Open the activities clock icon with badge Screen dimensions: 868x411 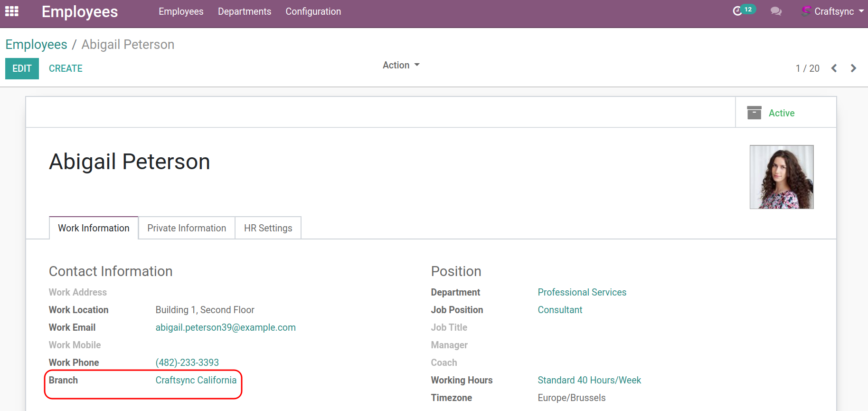pos(738,11)
